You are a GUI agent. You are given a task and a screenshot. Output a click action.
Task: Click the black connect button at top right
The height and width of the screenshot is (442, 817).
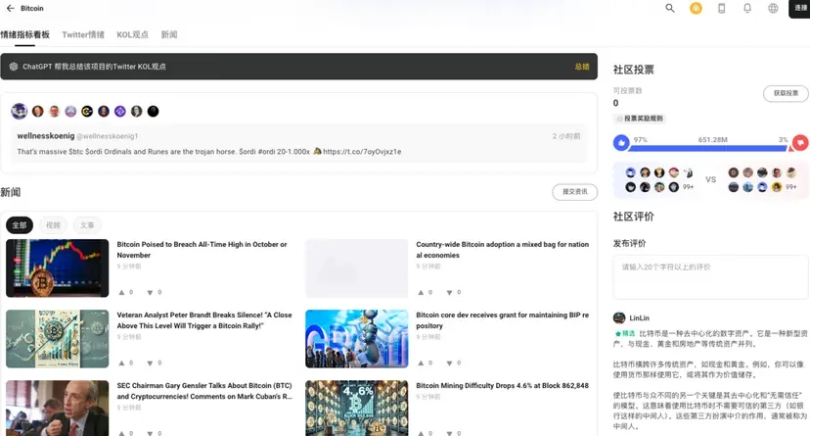(800, 8)
